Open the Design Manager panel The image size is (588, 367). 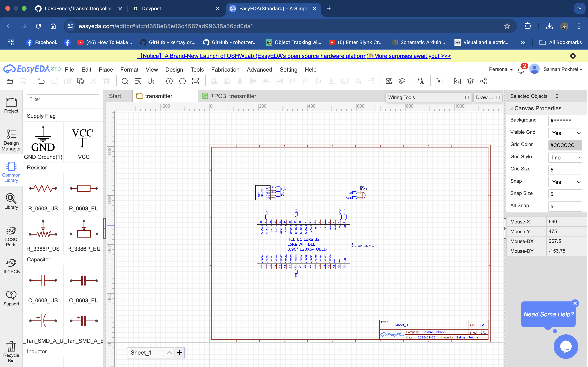pyautogui.click(x=11, y=140)
